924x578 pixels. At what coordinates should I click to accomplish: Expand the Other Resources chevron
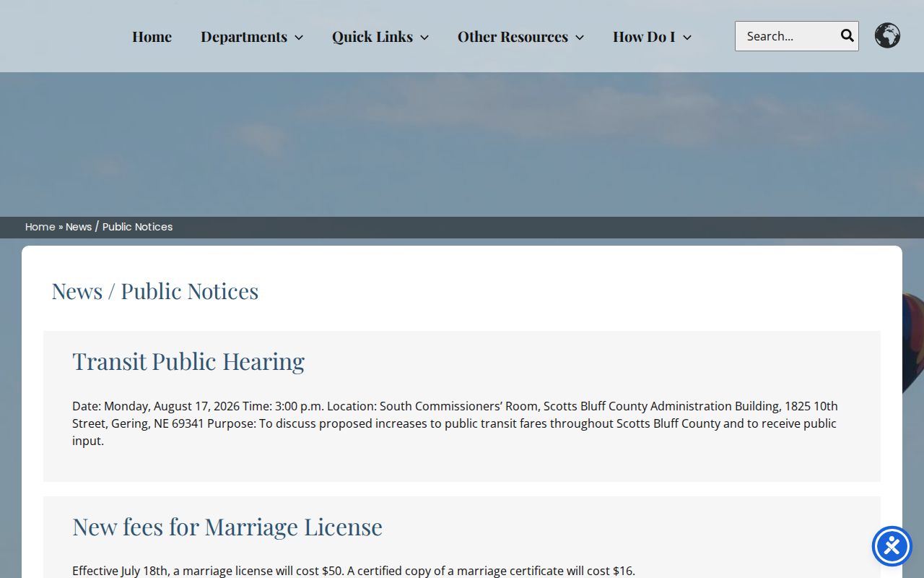[x=580, y=38]
